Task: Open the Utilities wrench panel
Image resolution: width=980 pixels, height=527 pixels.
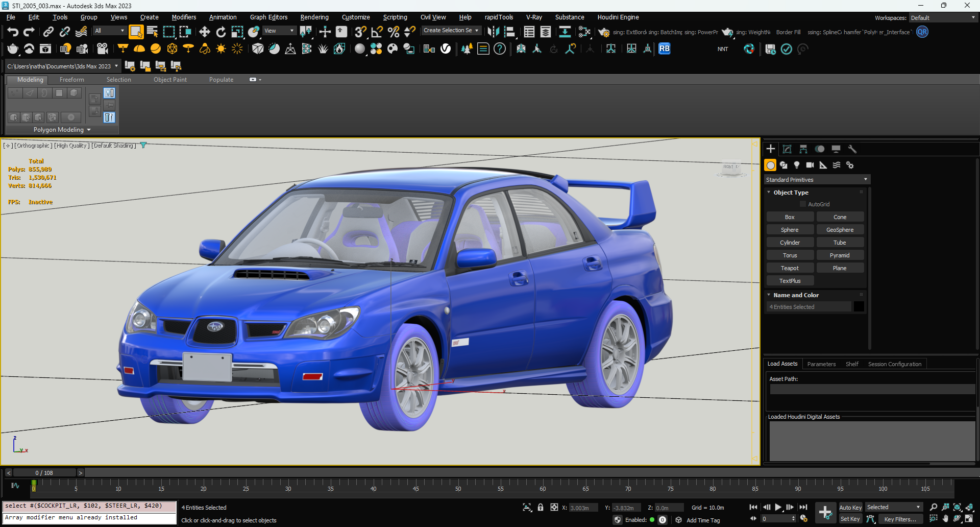Action: tap(852, 149)
